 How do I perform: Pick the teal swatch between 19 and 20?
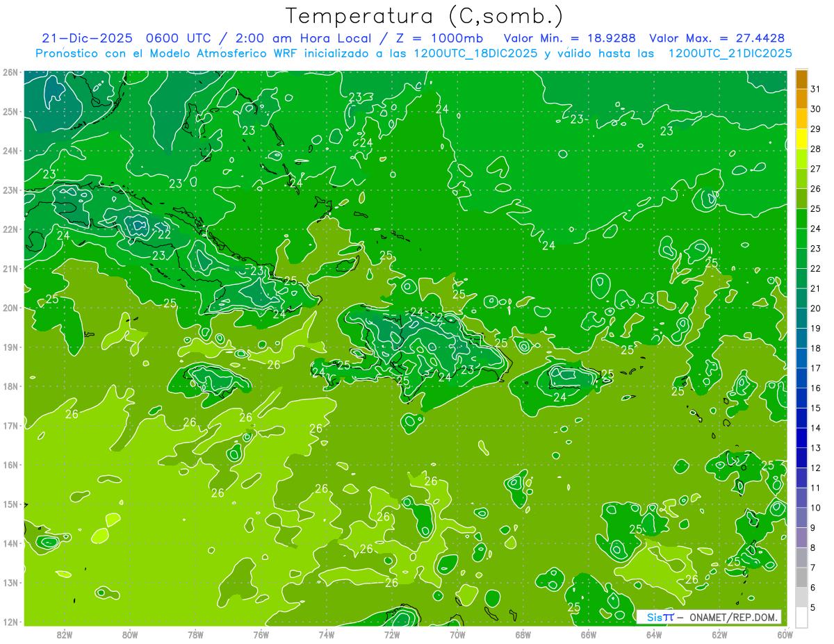[x=801, y=318]
